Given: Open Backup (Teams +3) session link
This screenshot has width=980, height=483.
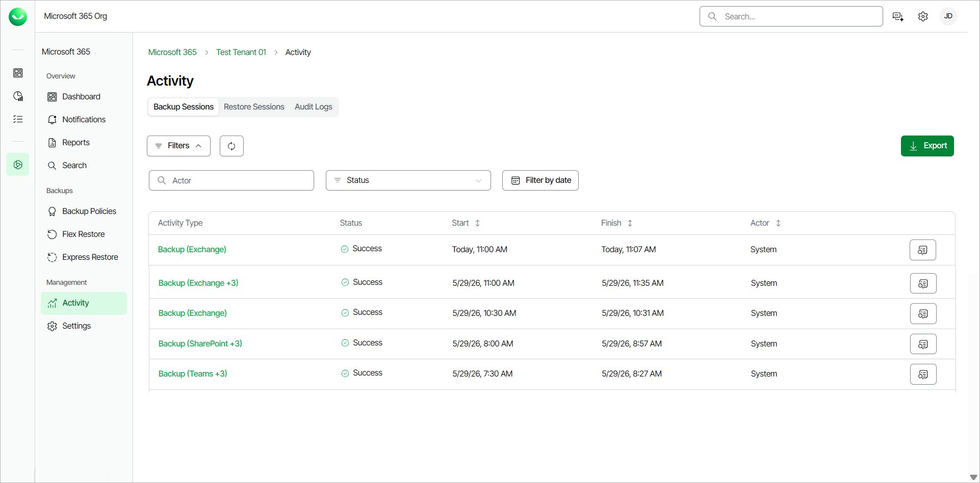Looking at the screenshot, I should (x=193, y=374).
